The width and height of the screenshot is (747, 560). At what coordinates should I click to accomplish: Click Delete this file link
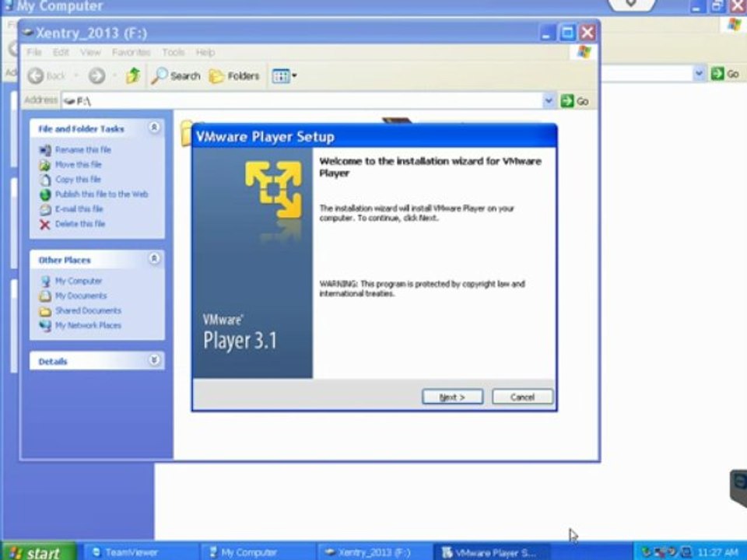click(x=80, y=223)
